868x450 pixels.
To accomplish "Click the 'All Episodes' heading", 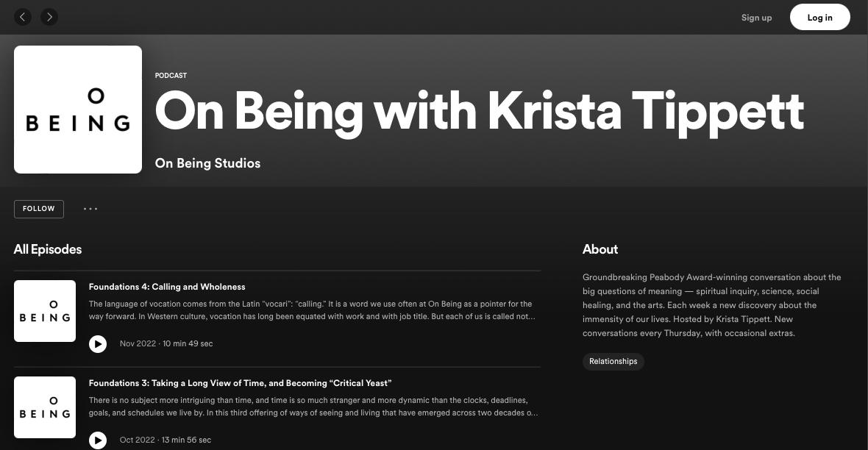I will [48, 249].
